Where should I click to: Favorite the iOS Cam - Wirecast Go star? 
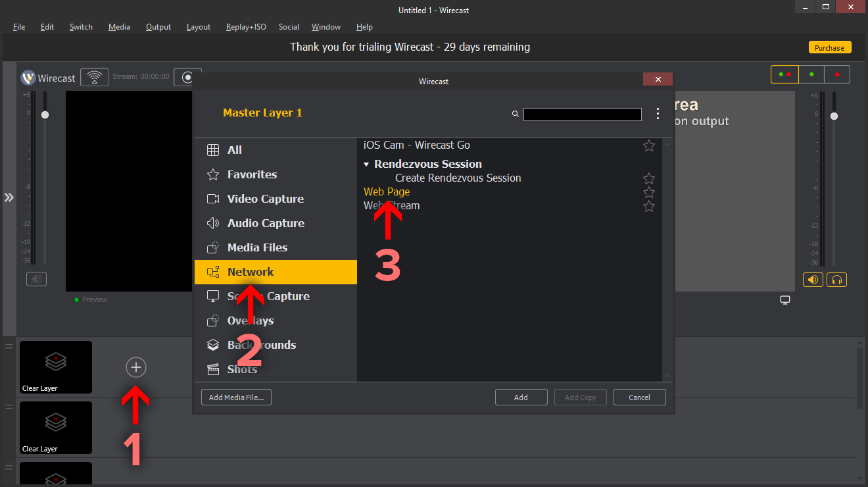pyautogui.click(x=649, y=145)
